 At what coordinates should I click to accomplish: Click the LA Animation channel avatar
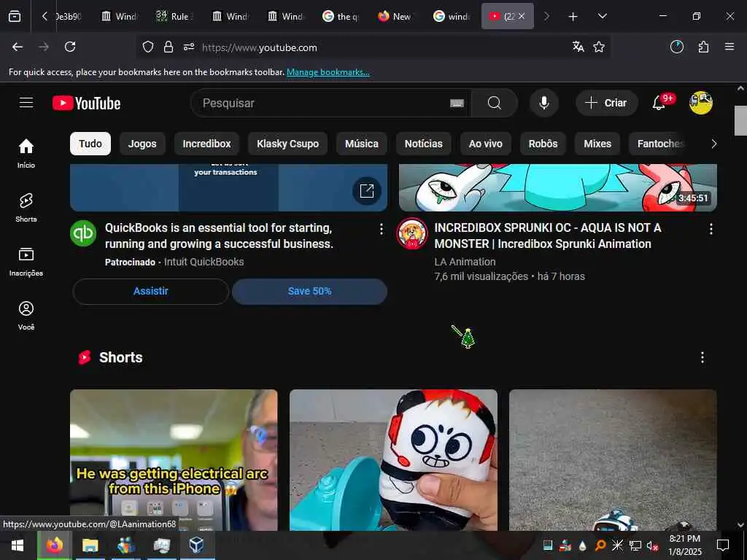point(412,233)
